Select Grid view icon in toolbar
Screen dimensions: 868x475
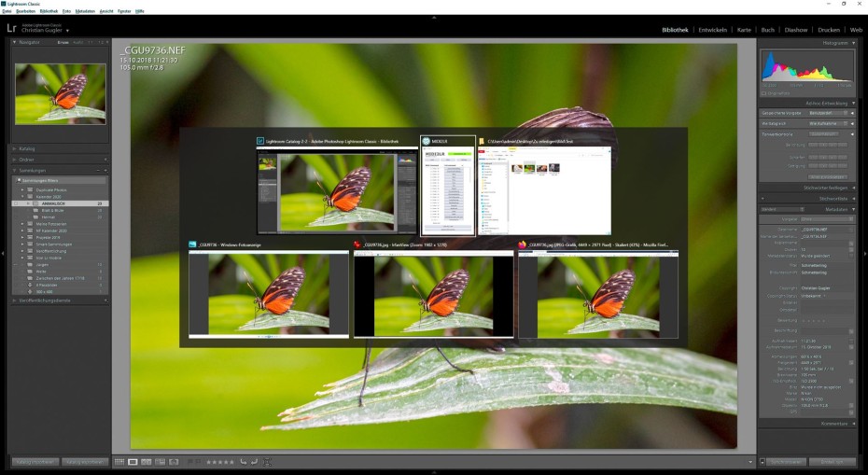click(119, 462)
